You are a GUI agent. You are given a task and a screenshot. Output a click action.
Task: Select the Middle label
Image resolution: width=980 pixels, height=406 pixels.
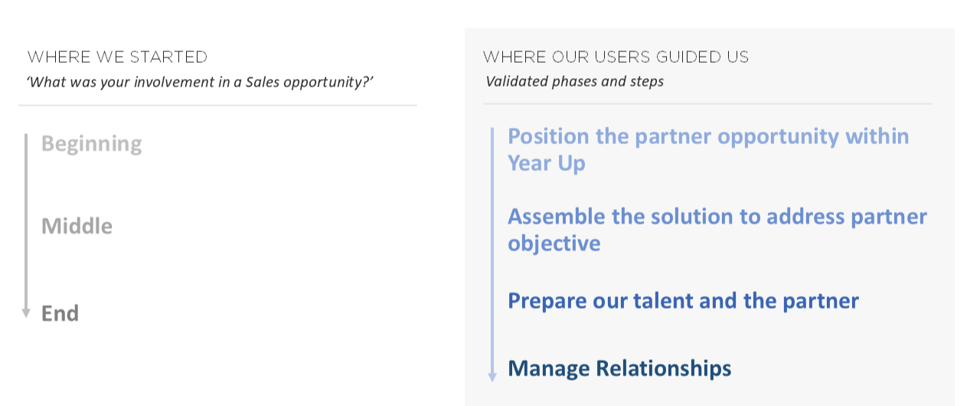click(77, 226)
